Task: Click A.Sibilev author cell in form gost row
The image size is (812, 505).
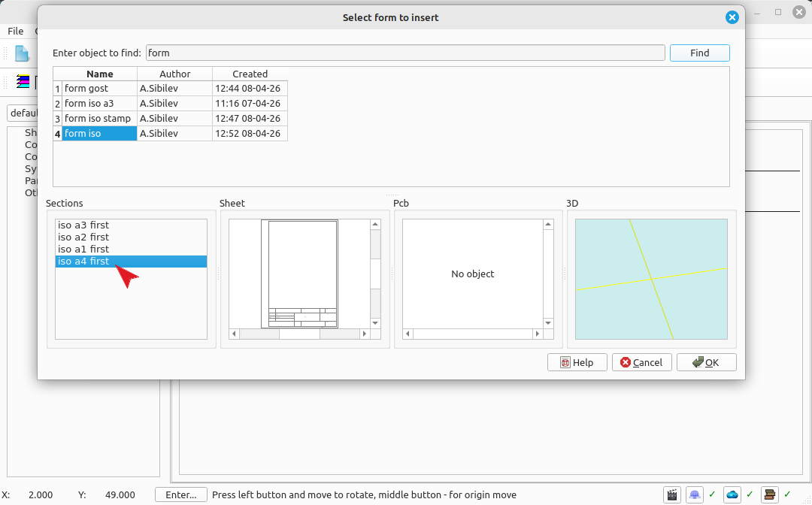Action: [175, 89]
